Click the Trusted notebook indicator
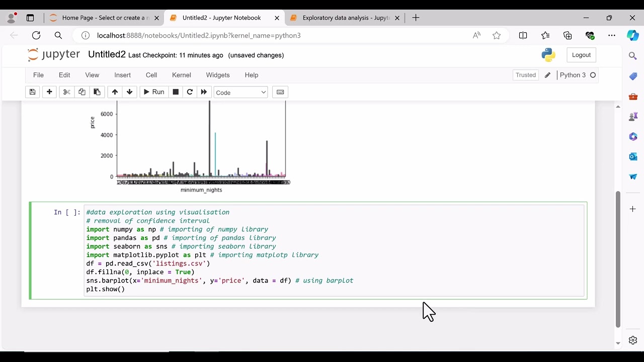The width and height of the screenshot is (644, 362). [526, 75]
